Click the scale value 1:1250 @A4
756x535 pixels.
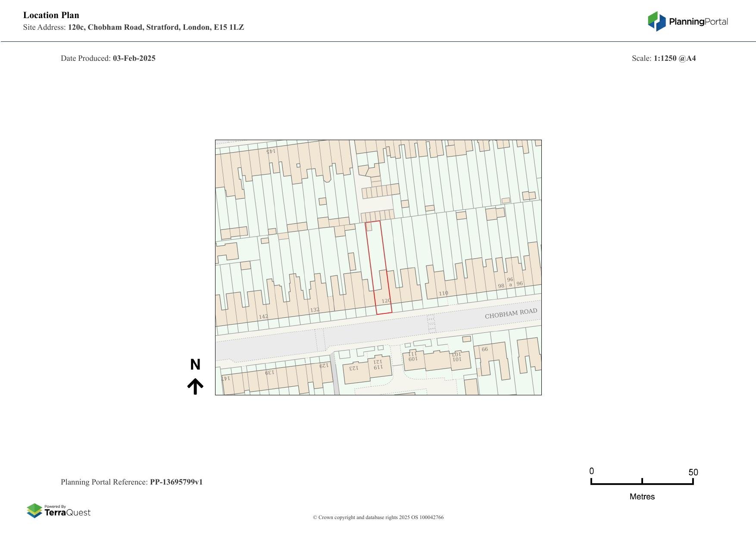675,58
